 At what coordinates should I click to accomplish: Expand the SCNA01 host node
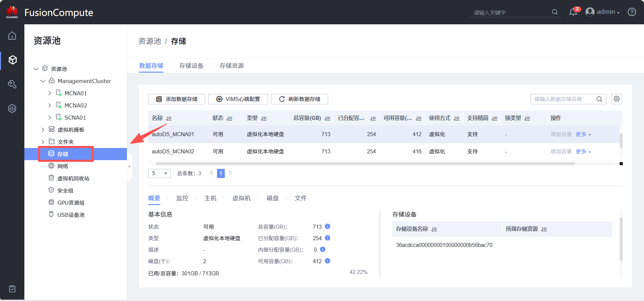click(50, 118)
